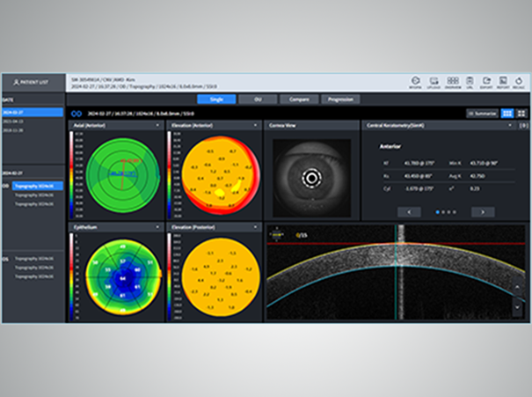Image resolution: width=532 pixels, height=397 pixels.
Task: Select the six-panel grid layout icon
Action: click(x=507, y=114)
